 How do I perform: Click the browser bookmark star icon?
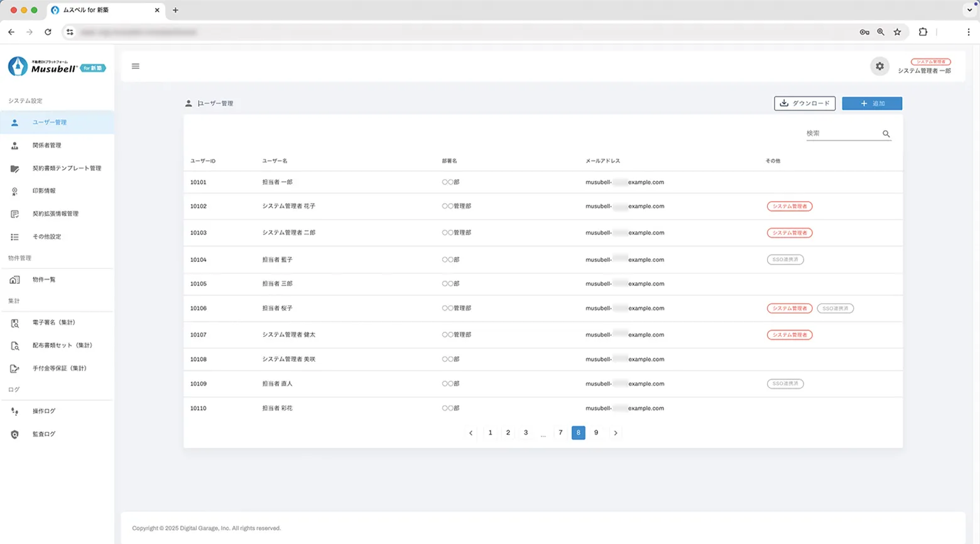(x=897, y=32)
